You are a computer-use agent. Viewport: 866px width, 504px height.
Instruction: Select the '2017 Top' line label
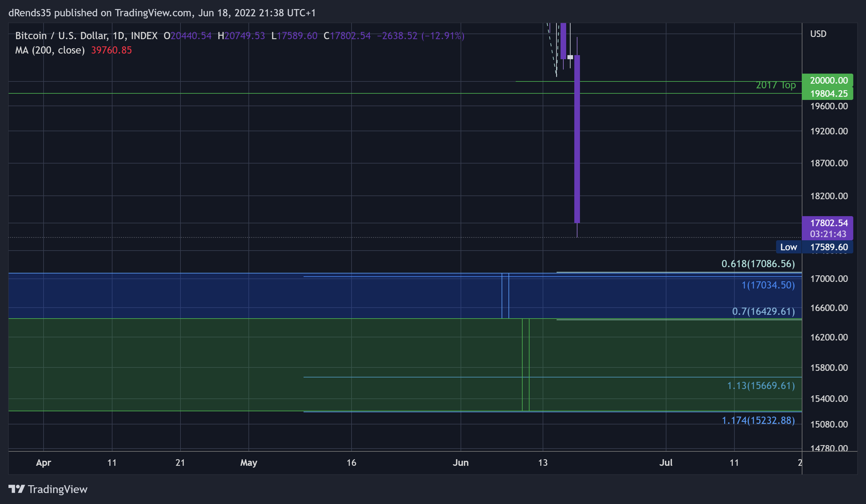click(x=776, y=85)
